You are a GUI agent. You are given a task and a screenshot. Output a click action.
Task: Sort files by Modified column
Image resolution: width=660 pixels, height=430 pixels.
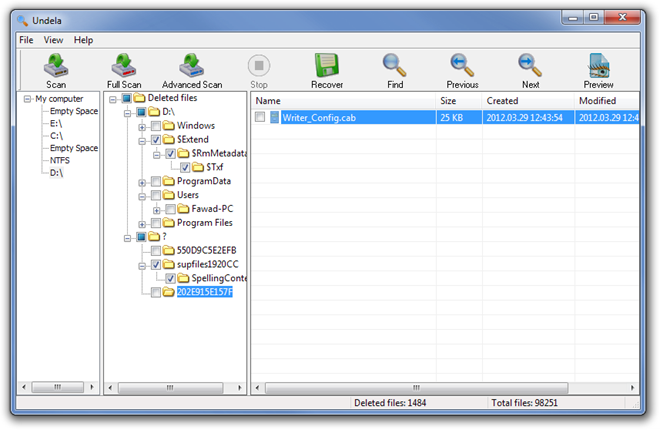click(607, 101)
